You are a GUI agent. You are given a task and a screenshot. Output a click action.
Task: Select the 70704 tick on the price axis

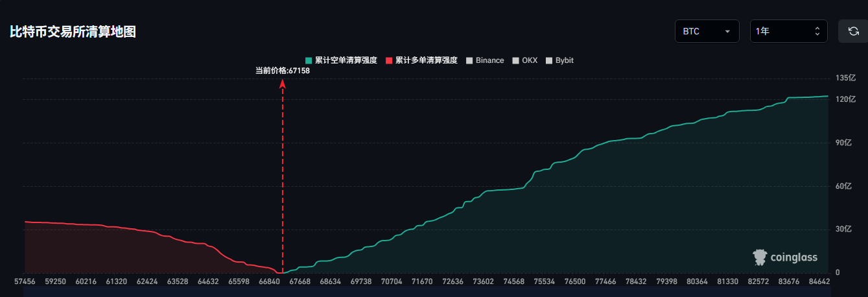(x=392, y=282)
